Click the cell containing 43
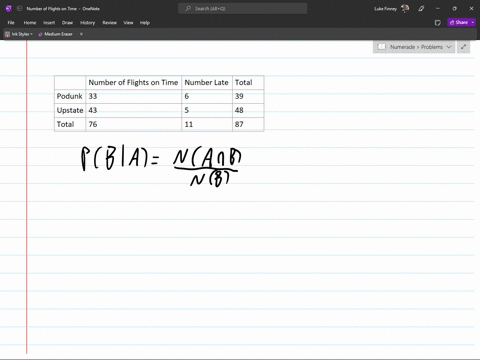 [x=133, y=110]
